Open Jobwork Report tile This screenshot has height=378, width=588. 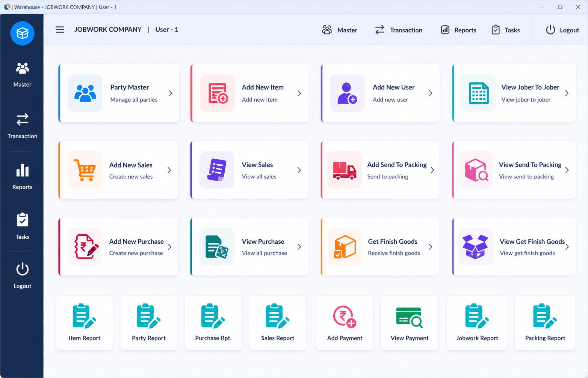[x=477, y=323]
